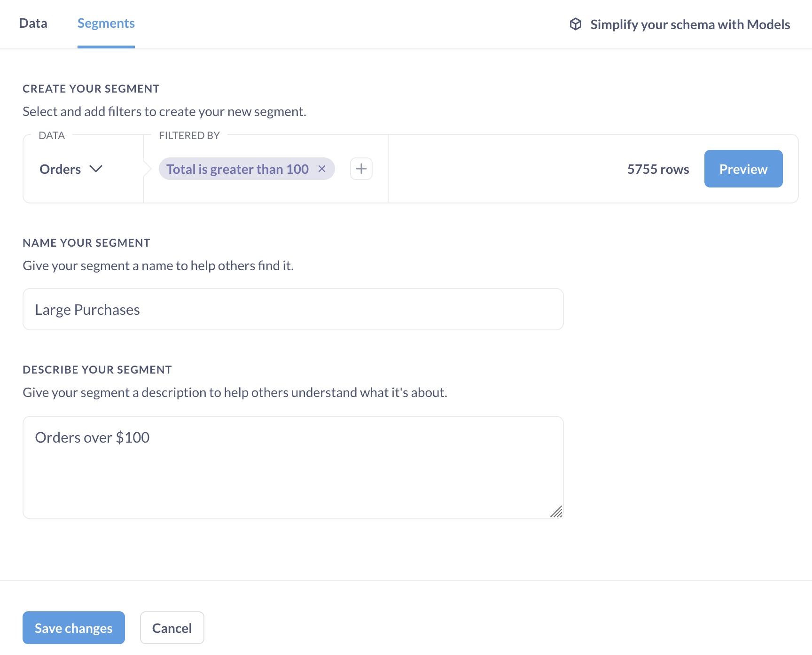Cancel the segment creation

172,628
